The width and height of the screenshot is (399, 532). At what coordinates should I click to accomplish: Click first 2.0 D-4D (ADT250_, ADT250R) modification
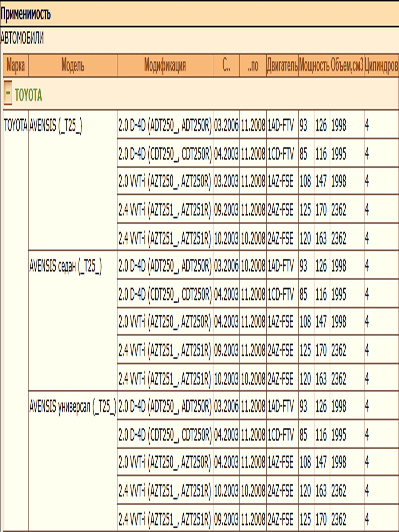(165, 126)
